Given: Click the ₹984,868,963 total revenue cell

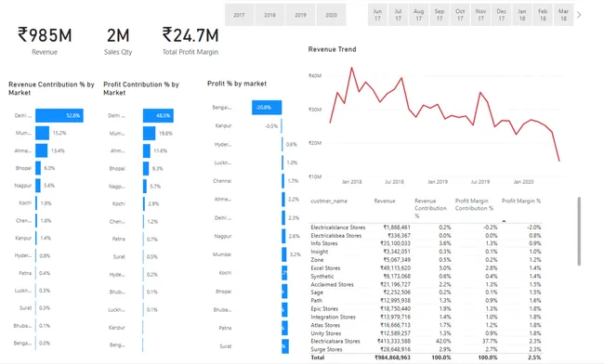Looking at the screenshot, I should tap(392, 357).
